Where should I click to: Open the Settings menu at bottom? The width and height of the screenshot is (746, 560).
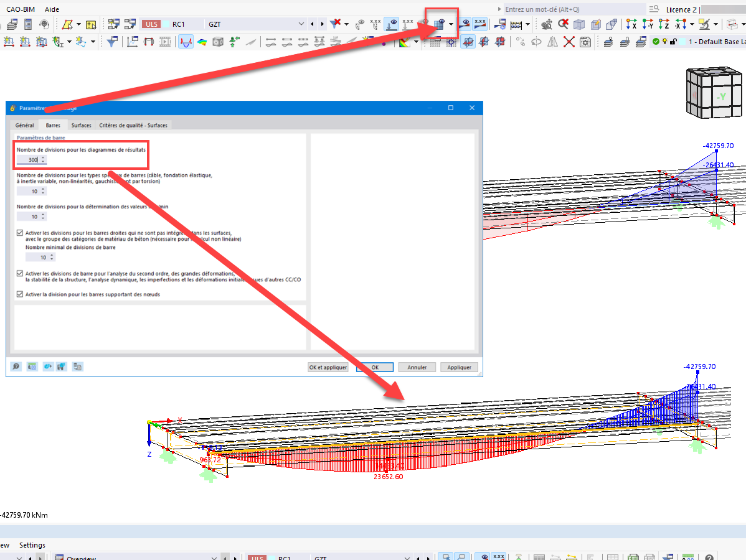coord(32,545)
